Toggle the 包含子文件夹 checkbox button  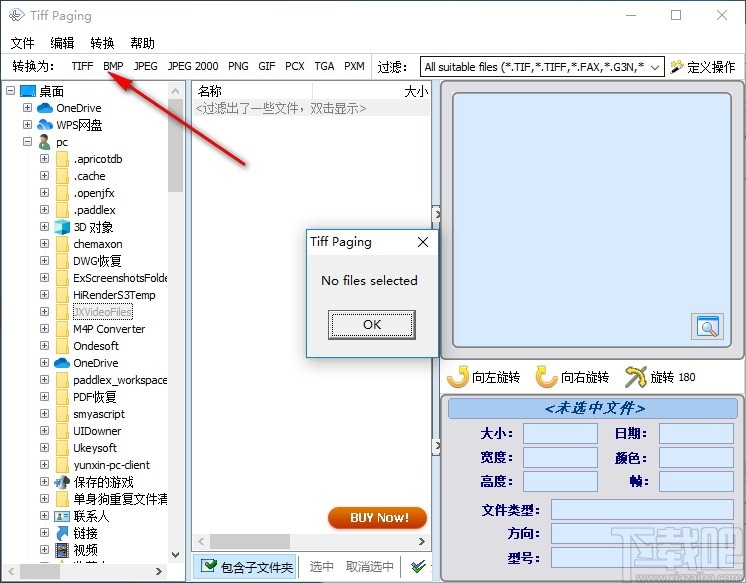[x=246, y=566]
